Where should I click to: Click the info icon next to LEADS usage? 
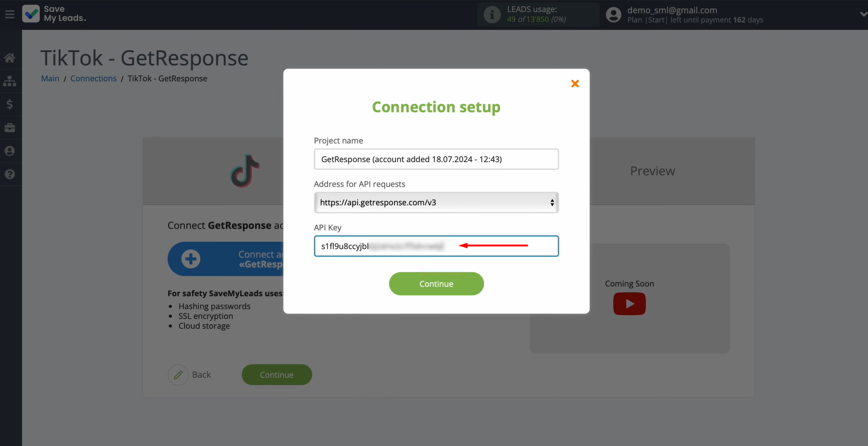pyautogui.click(x=492, y=14)
